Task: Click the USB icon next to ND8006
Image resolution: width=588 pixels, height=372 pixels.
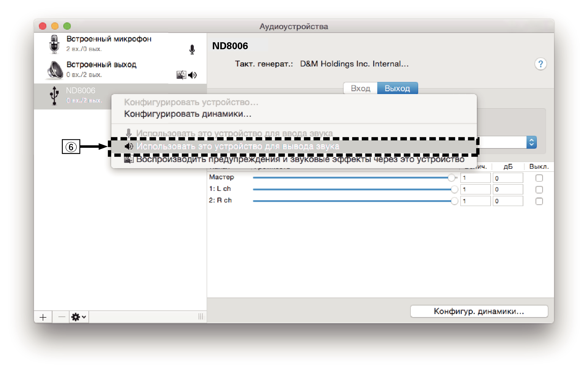Action: click(54, 96)
